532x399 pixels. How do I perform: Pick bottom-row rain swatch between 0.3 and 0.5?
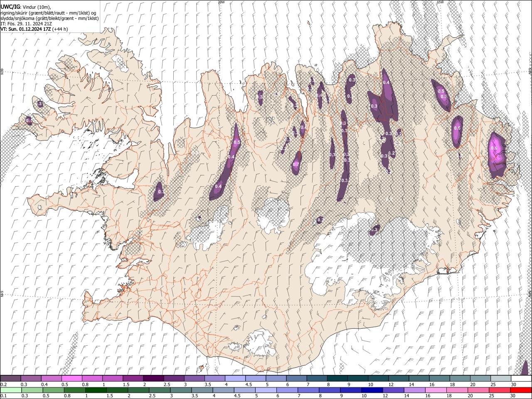coord(32,390)
